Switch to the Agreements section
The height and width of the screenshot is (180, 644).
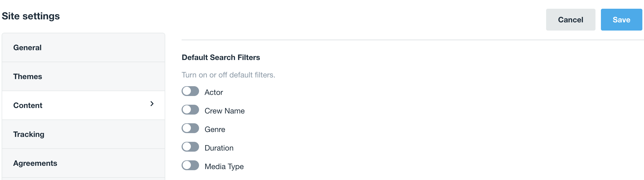[35, 163]
